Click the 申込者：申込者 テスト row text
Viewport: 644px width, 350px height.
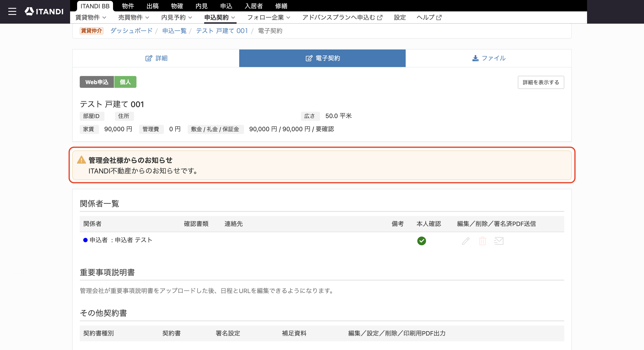click(121, 240)
